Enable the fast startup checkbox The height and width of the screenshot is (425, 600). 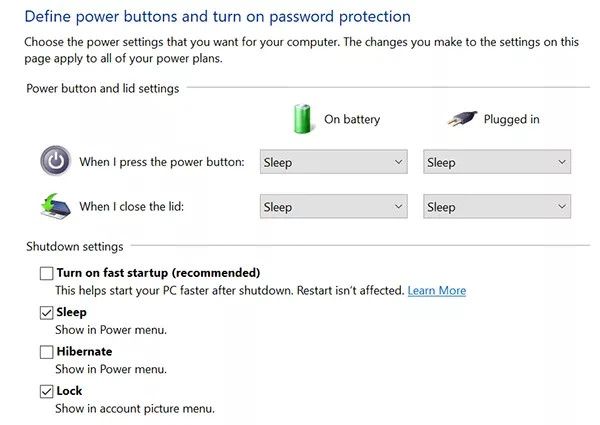[x=46, y=273]
